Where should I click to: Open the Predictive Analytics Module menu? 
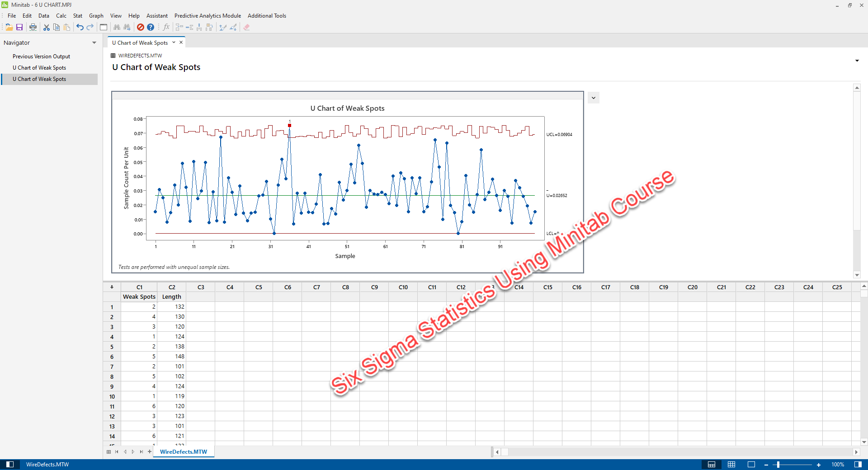(x=208, y=16)
